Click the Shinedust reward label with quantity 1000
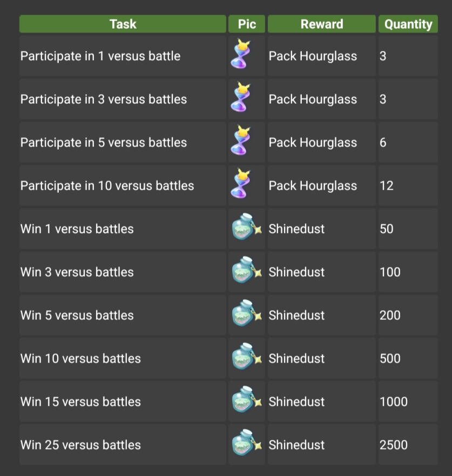452x476 pixels. pyautogui.click(x=296, y=402)
